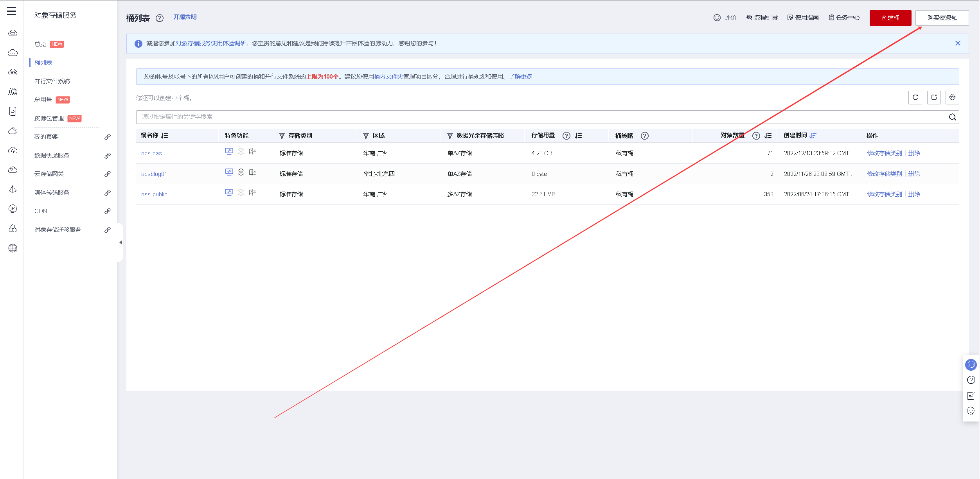
Task: Click the red 创建桶 button
Action: click(x=890, y=18)
